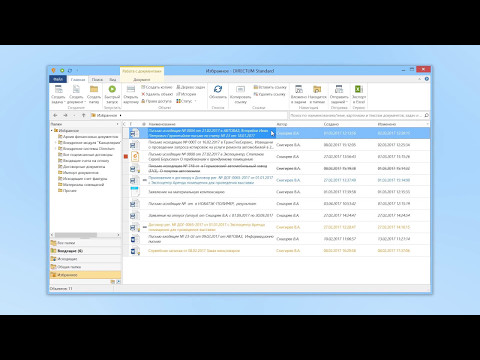Click the folder tree horizontal scrollbar
480x360 pixels.
coord(85,235)
